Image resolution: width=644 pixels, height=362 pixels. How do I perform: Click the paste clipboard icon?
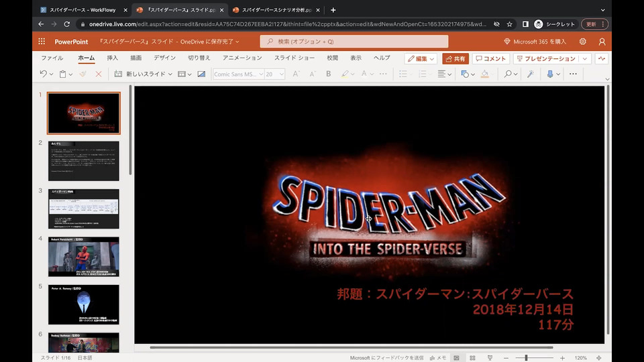point(63,74)
